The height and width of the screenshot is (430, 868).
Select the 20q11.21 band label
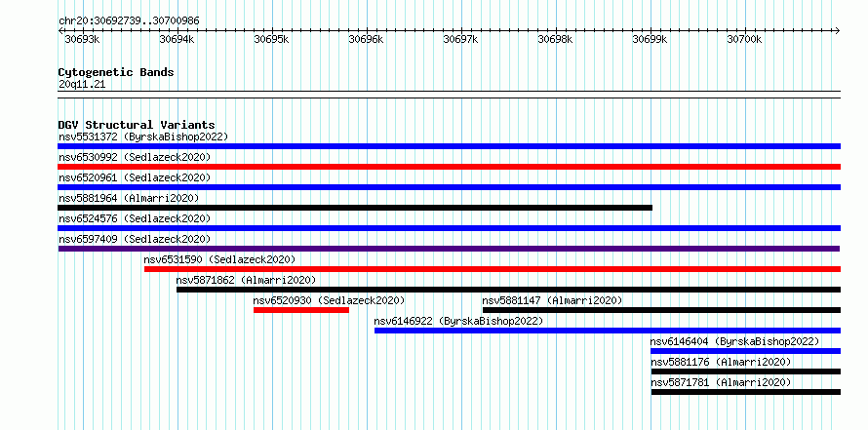coord(82,85)
